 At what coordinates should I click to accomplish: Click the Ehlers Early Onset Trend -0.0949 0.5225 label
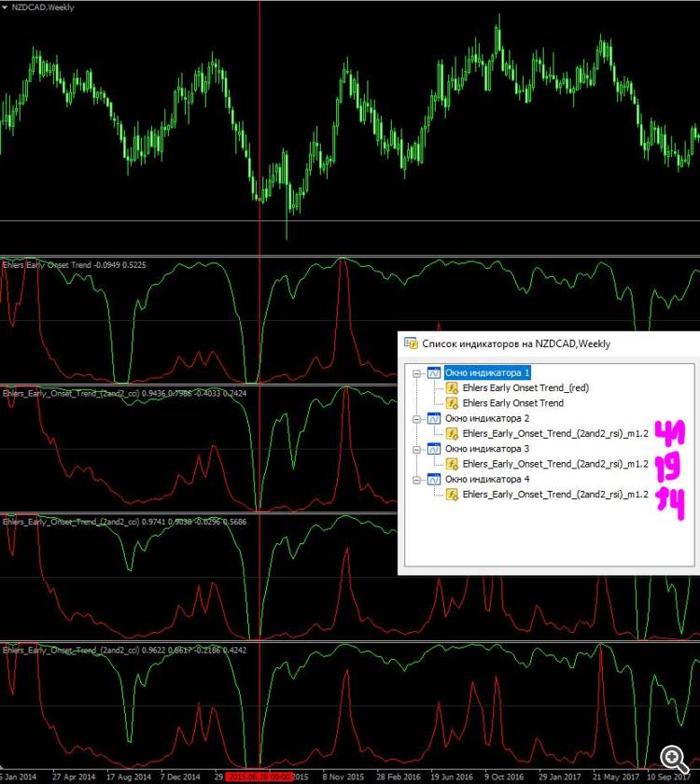pos(75,265)
